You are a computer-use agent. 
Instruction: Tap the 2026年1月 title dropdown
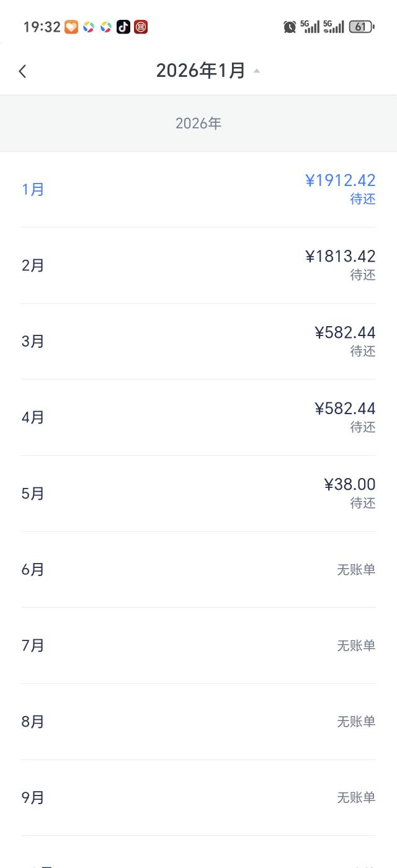pyautogui.click(x=200, y=71)
